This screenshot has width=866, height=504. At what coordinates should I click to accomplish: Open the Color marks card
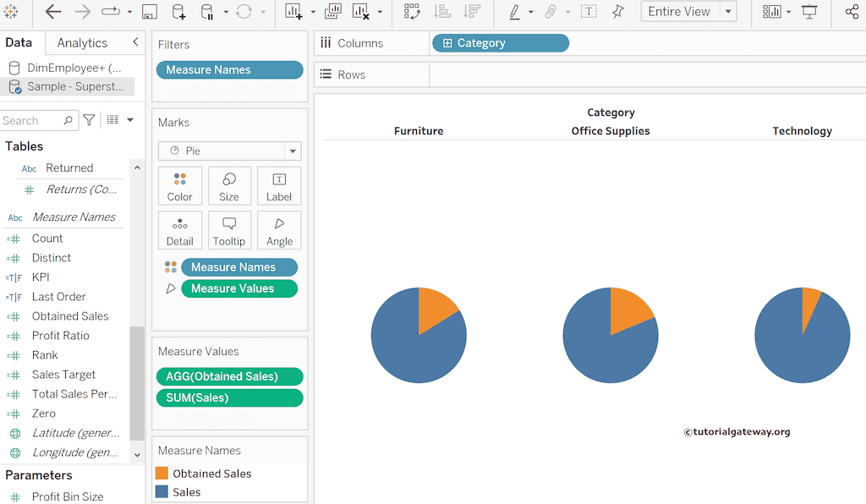click(x=180, y=186)
